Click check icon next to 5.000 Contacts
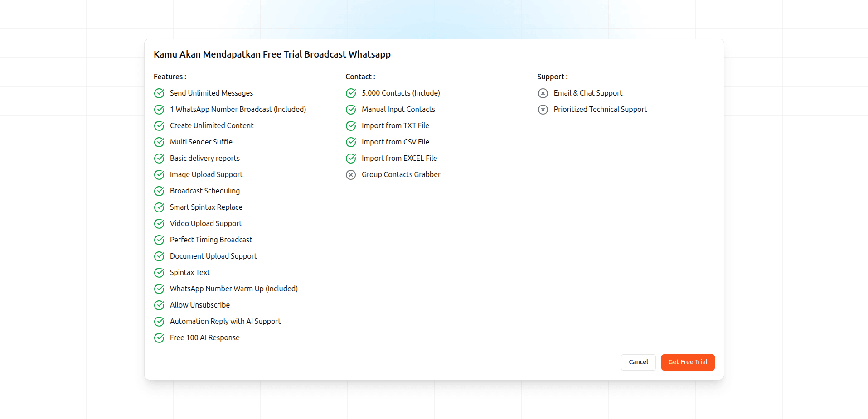This screenshot has height=419, width=868. [x=351, y=93]
